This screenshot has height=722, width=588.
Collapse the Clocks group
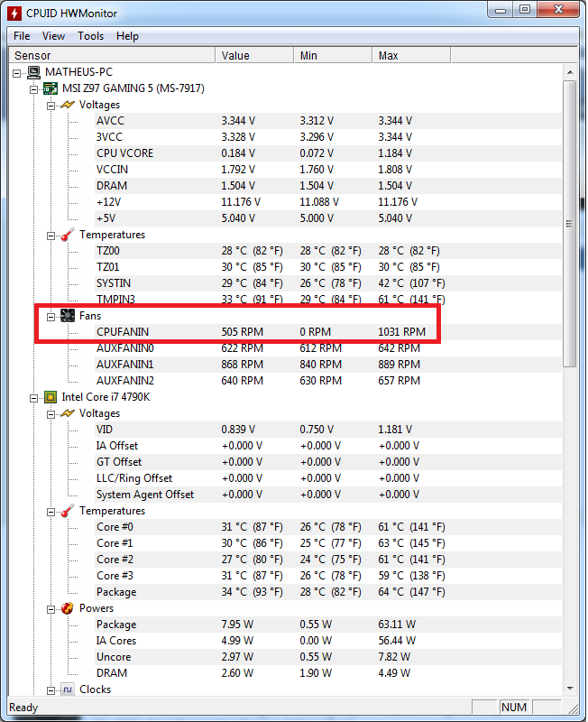pyautogui.click(x=51, y=690)
